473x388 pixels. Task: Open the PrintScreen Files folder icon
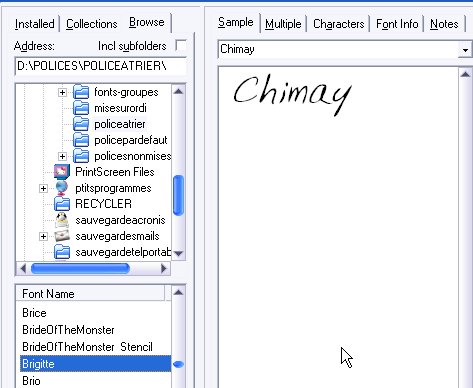pos(62,172)
